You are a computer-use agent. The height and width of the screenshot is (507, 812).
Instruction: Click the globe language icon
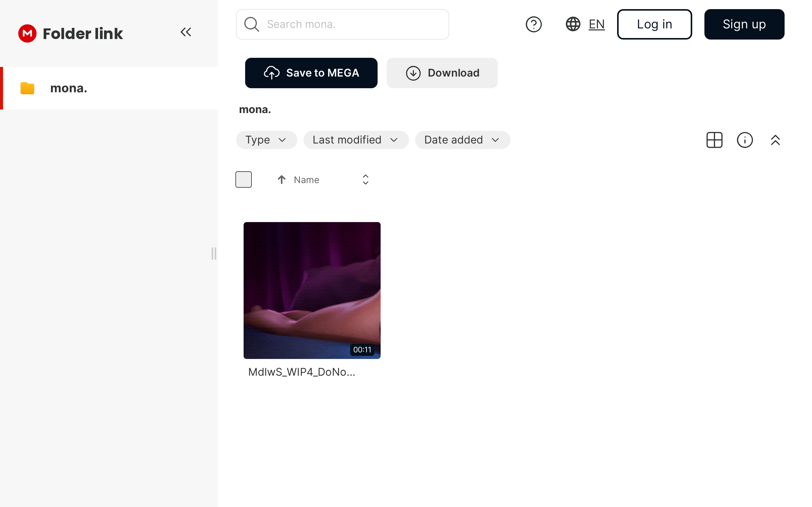pos(573,25)
